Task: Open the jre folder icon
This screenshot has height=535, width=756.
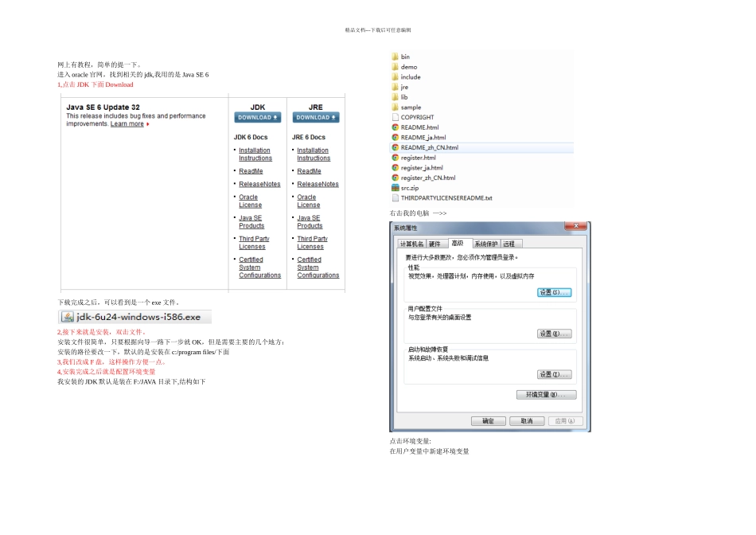Action: [x=395, y=88]
